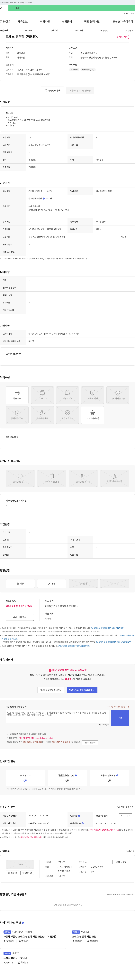The height and width of the screenshot is (980, 135).
Task: Click the 요양보호시설 benefit icon
Action: click(x=67, y=415)
